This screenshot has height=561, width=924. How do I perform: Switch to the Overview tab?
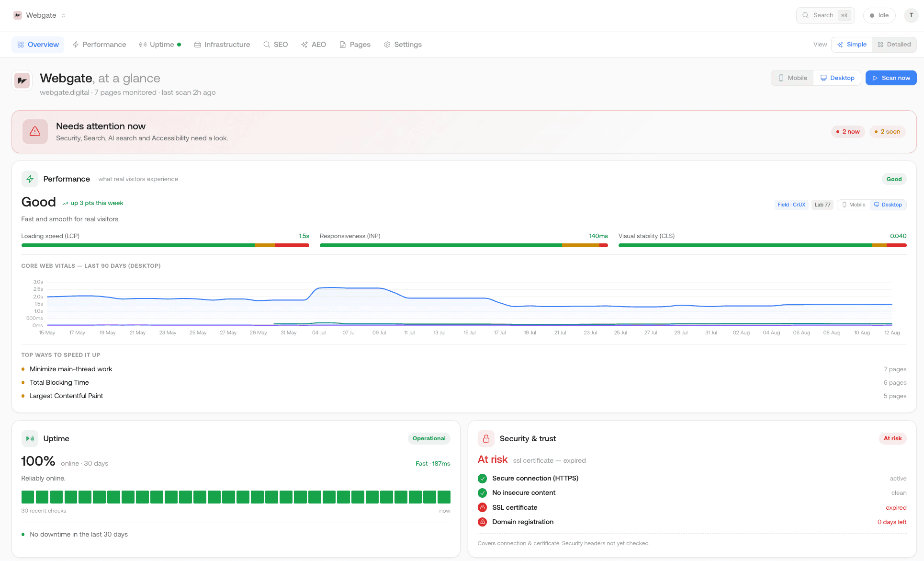(38, 45)
